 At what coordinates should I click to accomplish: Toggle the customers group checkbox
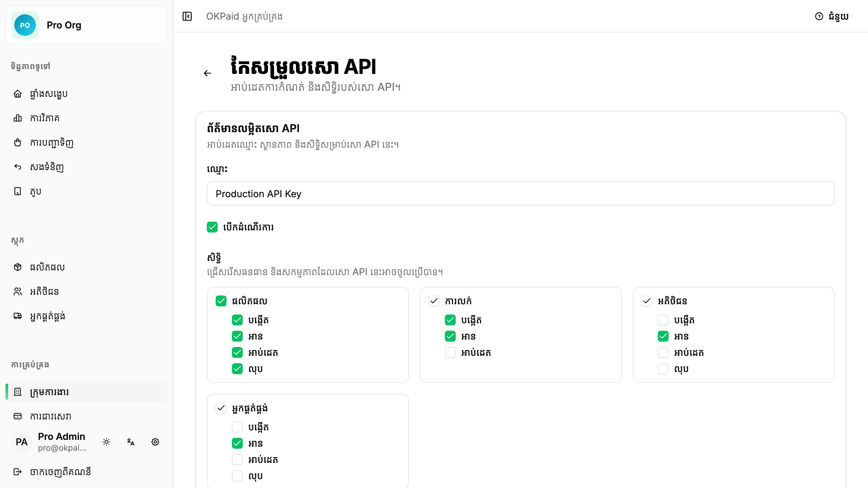(647, 301)
